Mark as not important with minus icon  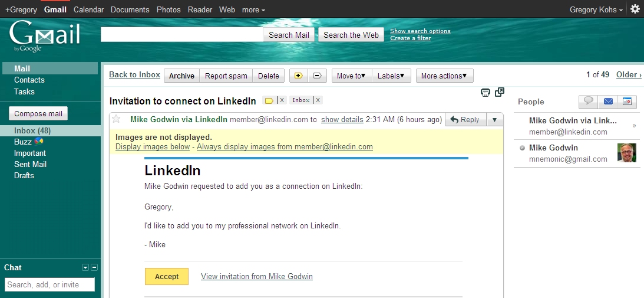click(317, 76)
